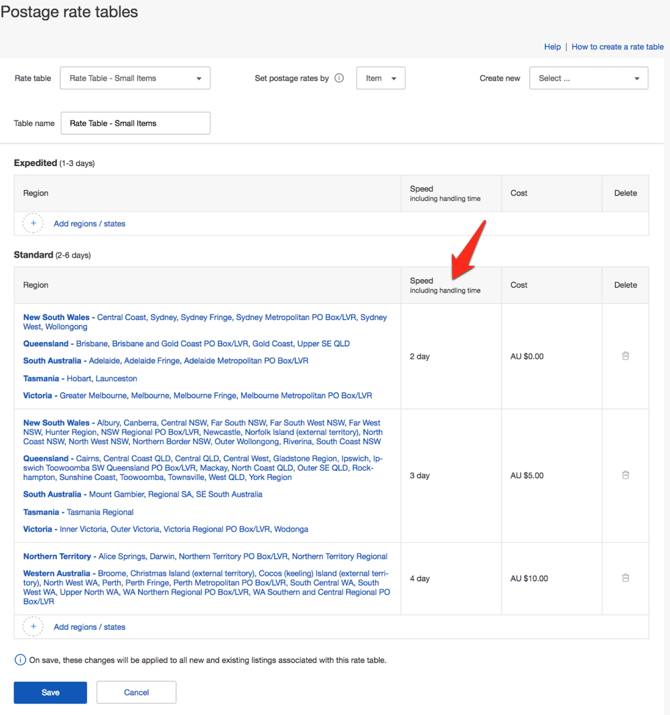The height and width of the screenshot is (715, 670).
Task: Open South Australia Mount Gambier regions
Action: tap(143, 494)
